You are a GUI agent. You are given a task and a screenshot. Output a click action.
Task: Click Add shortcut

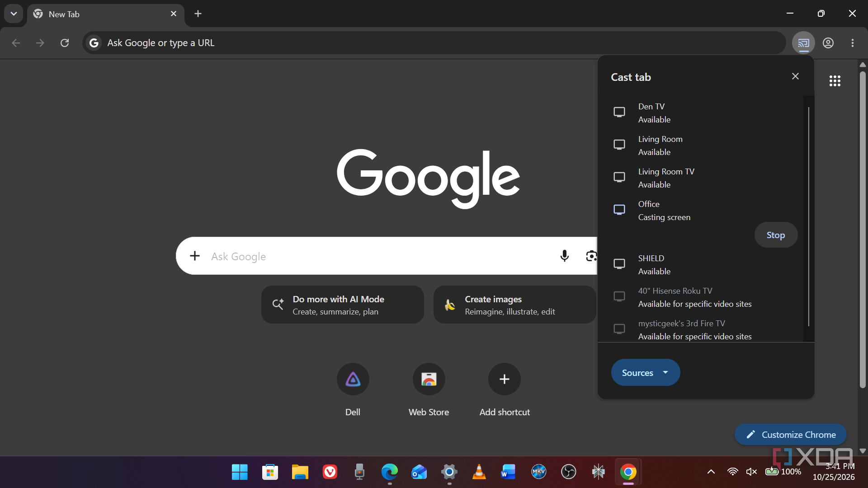[x=505, y=390]
